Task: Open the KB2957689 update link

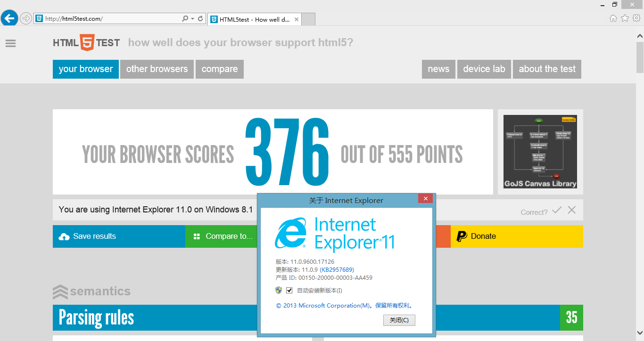Action: coord(337,270)
